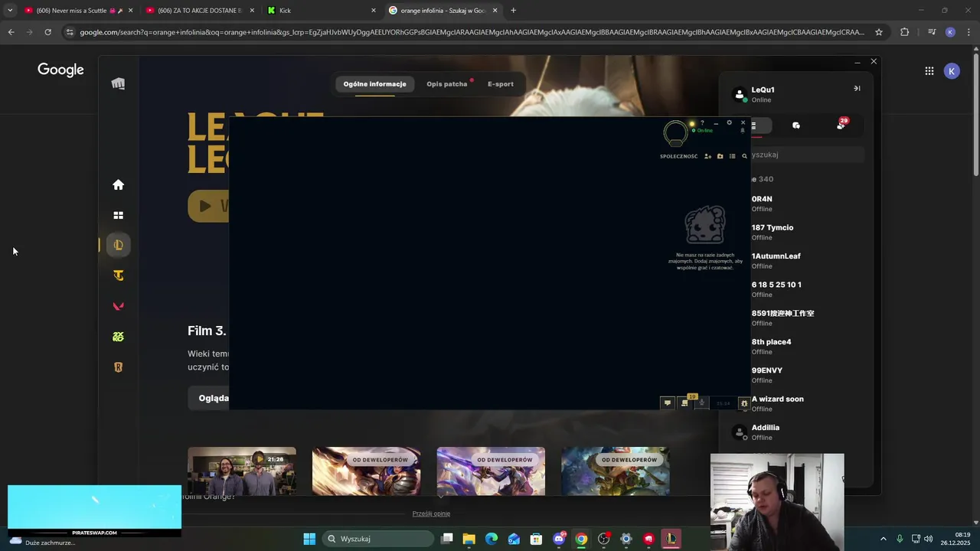The height and width of the screenshot is (551, 980).
Task: Create new folder in League social panel
Action: [x=720, y=156]
